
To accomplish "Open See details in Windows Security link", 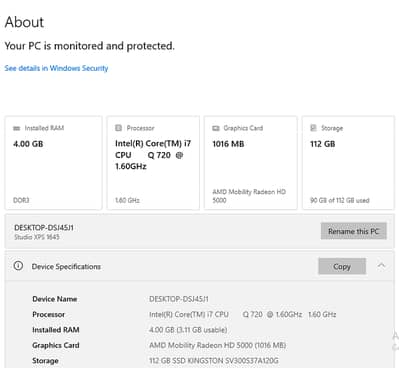I will click(x=56, y=68).
